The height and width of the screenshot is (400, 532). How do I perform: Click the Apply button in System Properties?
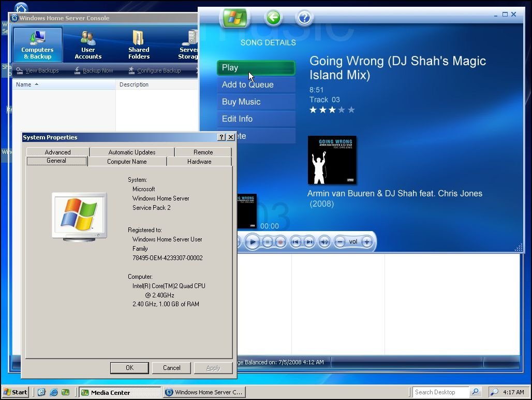point(213,368)
